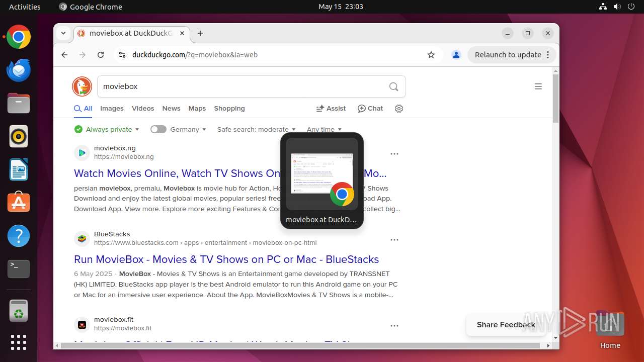Open a new Chrome tab
The image size is (644, 362).
pos(200,33)
